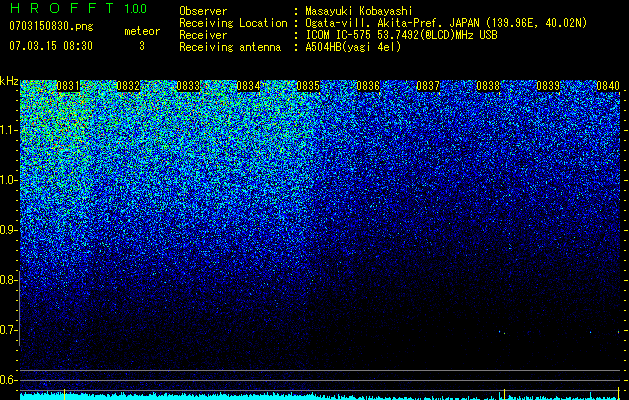Click the 0.9 frequency axis label
629x400 pixels.
point(8,230)
